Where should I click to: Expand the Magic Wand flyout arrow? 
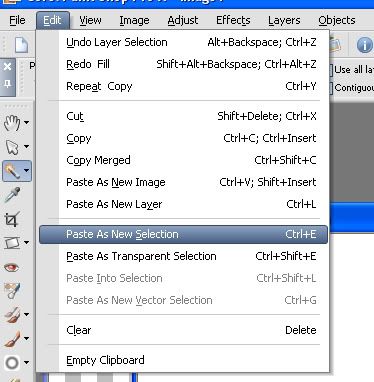pyautogui.click(x=26, y=171)
